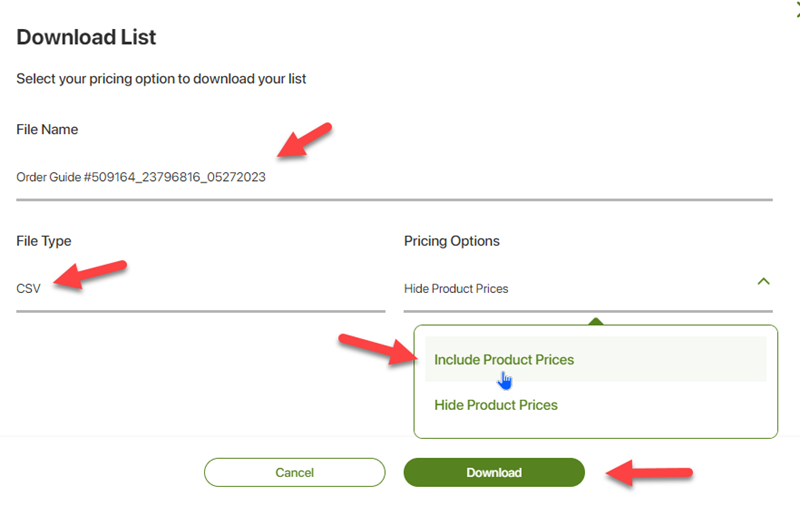The height and width of the screenshot is (505, 800).
Task: Click the red arrow pointing at Download
Action: point(649,473)
